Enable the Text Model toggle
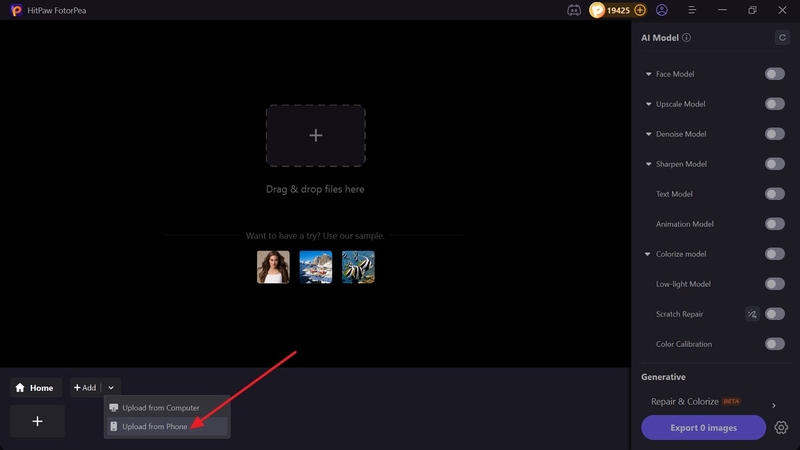This screenshot has height=450, width=800. coord(774,194)
